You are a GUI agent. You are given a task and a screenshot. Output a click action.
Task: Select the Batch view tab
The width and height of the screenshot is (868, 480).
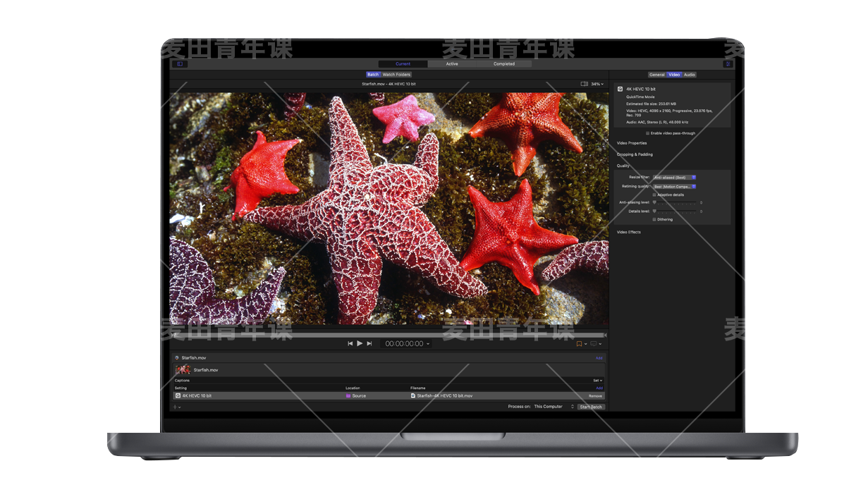coord(373,74)
